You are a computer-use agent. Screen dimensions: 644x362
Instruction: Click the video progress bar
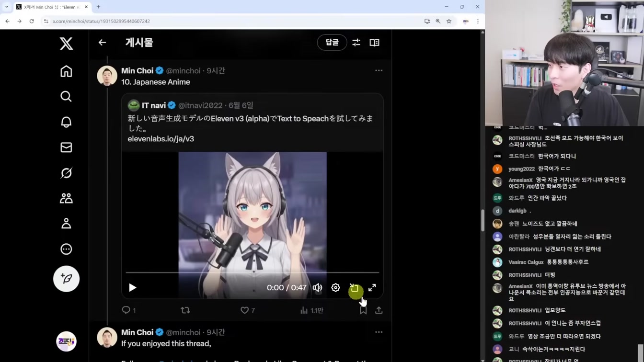(x=252, y=272)
